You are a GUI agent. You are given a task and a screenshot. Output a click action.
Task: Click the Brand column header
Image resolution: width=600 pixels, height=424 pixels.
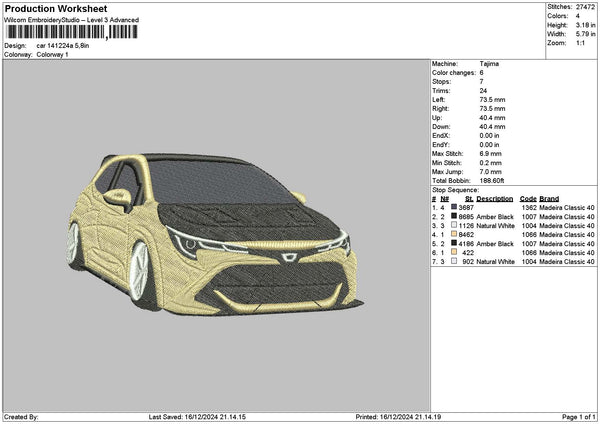click(x=549, y=198)
